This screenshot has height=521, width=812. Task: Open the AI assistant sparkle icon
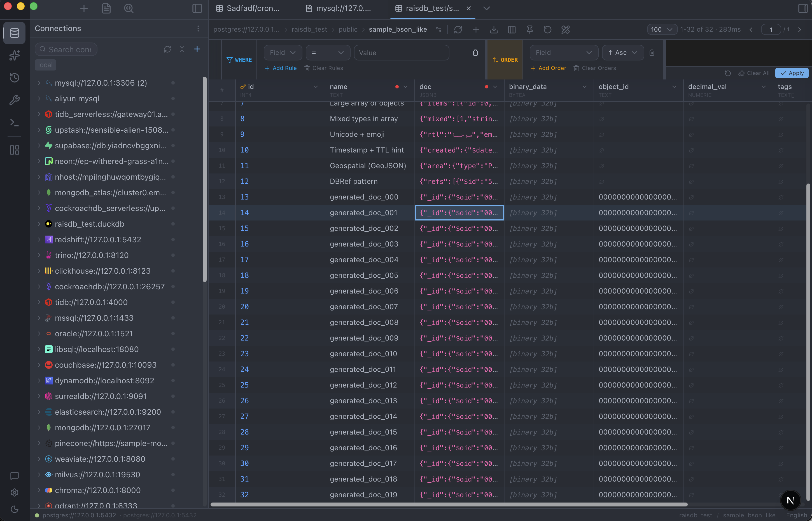point(14,55)
